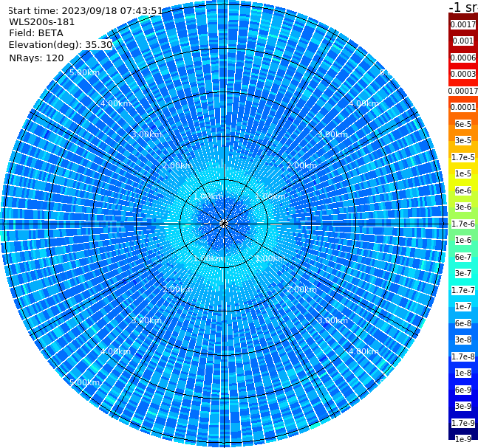
Task: Select the '4.00km' ring label in lower-right quadrant
Action: click(x=363, y=351)
